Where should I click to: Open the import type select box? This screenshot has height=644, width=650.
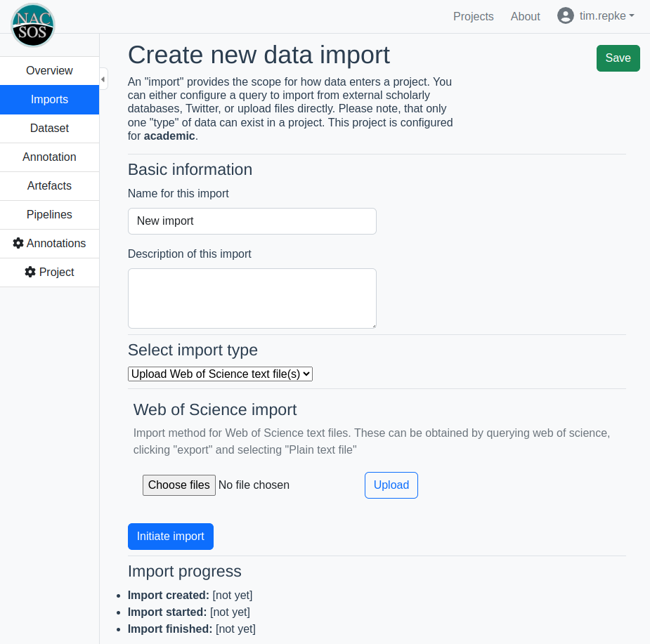[220, 374]
